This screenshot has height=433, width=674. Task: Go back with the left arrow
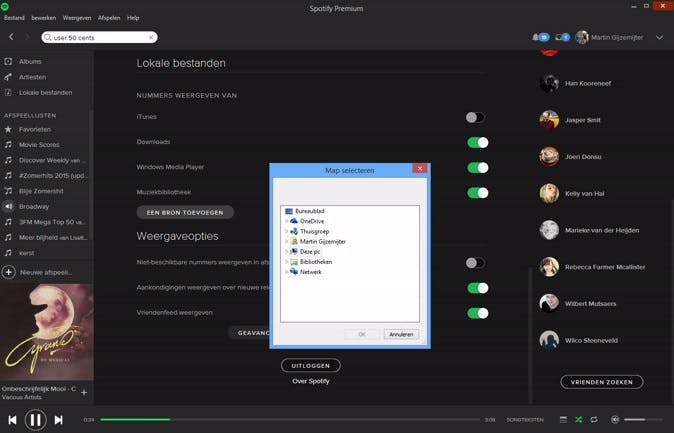pos(12,37)
